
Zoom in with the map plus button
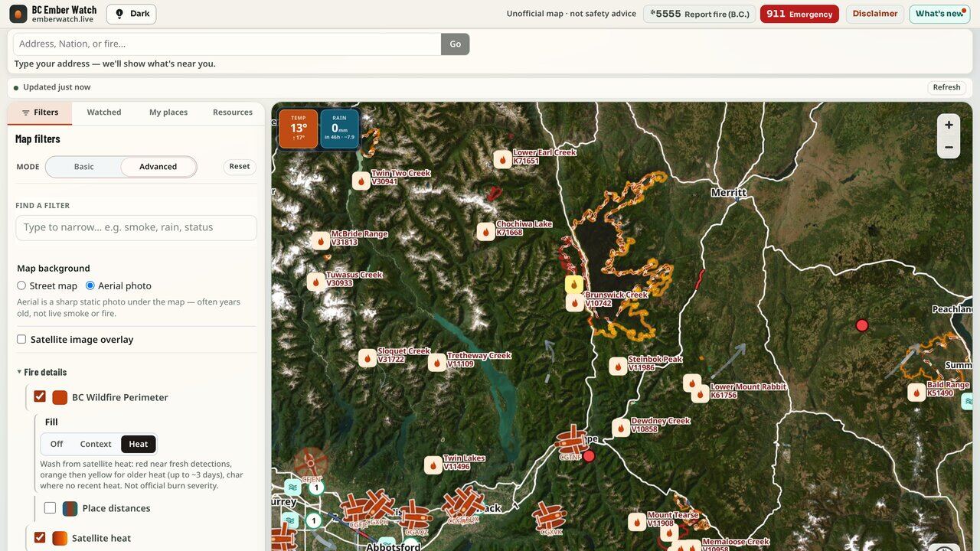point(949,125)
